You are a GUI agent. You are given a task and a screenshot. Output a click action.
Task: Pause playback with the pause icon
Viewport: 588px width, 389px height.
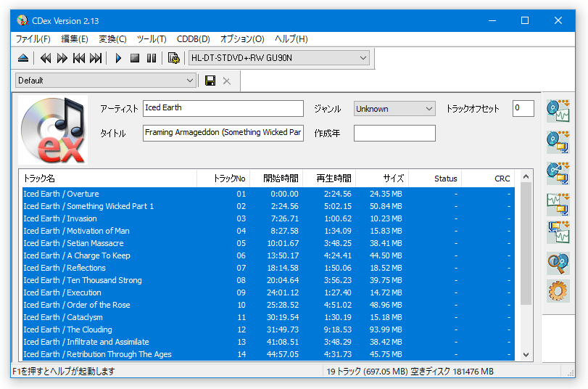click(x=152, y=58)
